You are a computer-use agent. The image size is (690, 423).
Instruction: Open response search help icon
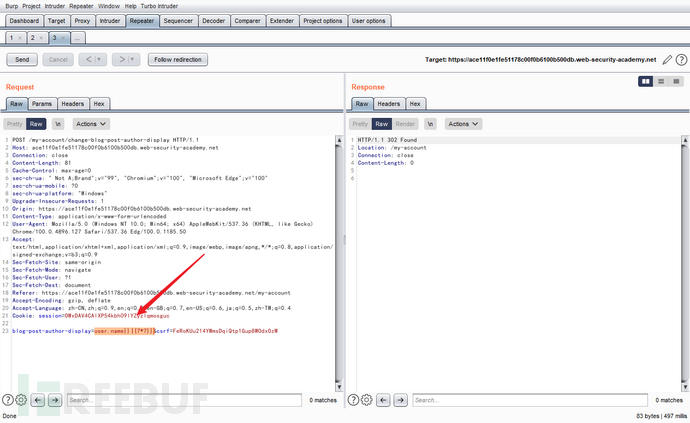click(x=353, y=400)
